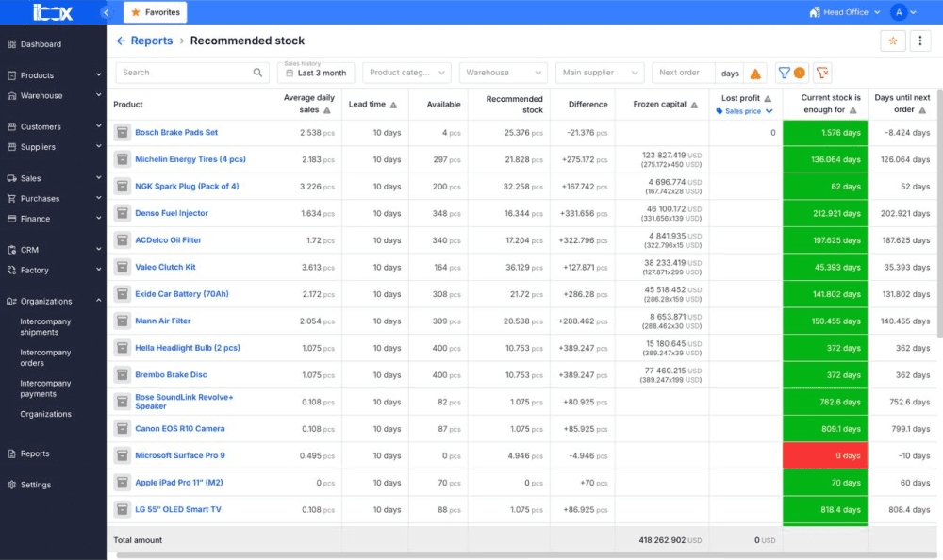Screen dimensions: 943x560
Task: Click the product icon for Canon EOS R10 Camera
Action: [x=122, y=429]
